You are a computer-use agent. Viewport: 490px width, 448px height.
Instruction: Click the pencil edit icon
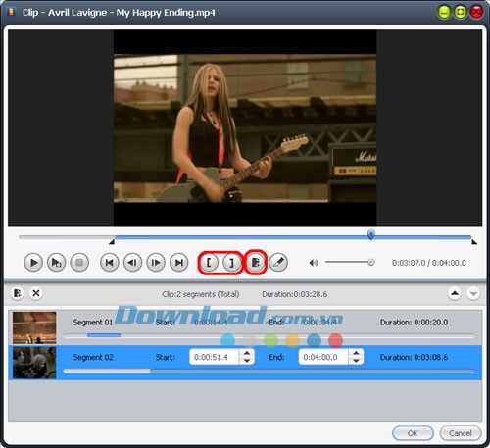tap(278, 263)
